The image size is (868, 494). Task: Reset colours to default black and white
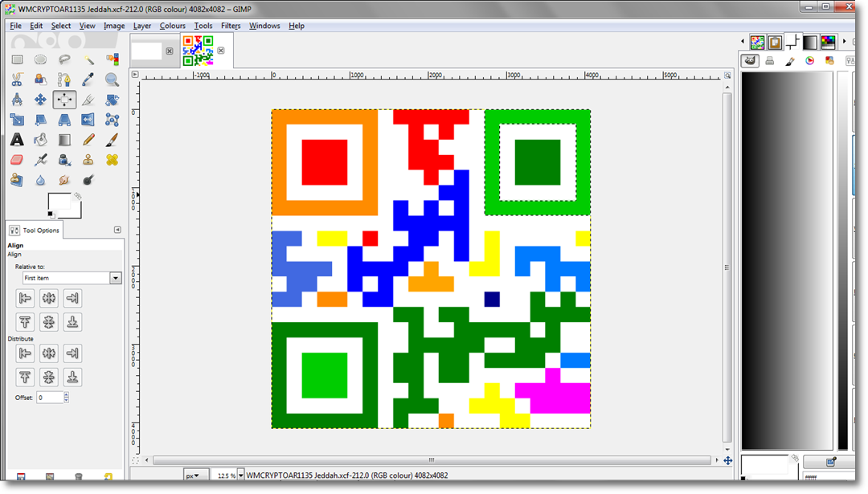51,214
